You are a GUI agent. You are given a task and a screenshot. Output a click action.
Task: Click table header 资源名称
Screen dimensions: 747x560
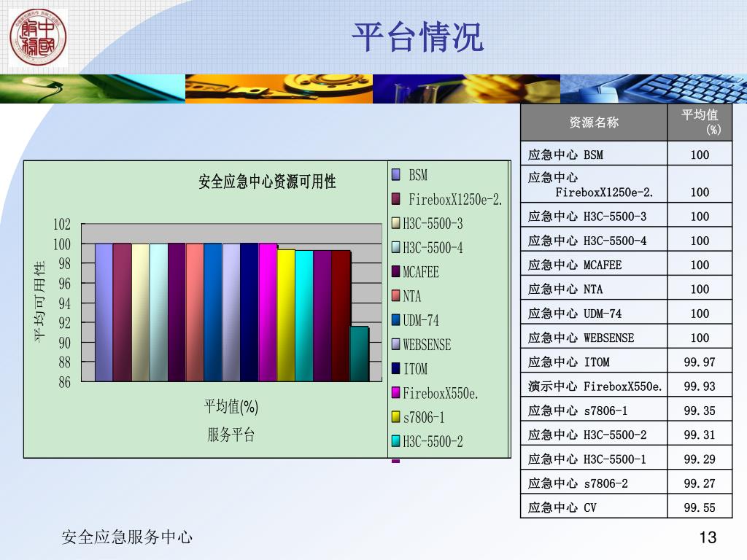(x=594, y=122)
